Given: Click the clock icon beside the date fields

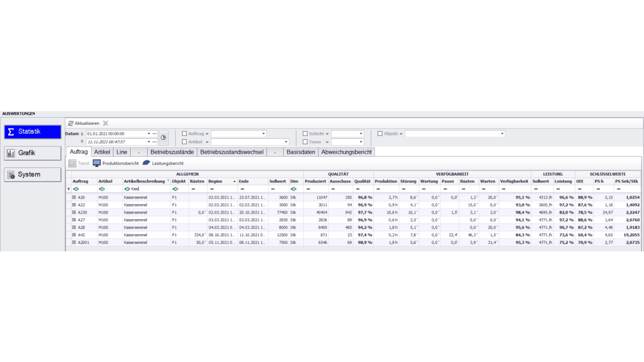Looking at the screenshot, I should 163,137.
